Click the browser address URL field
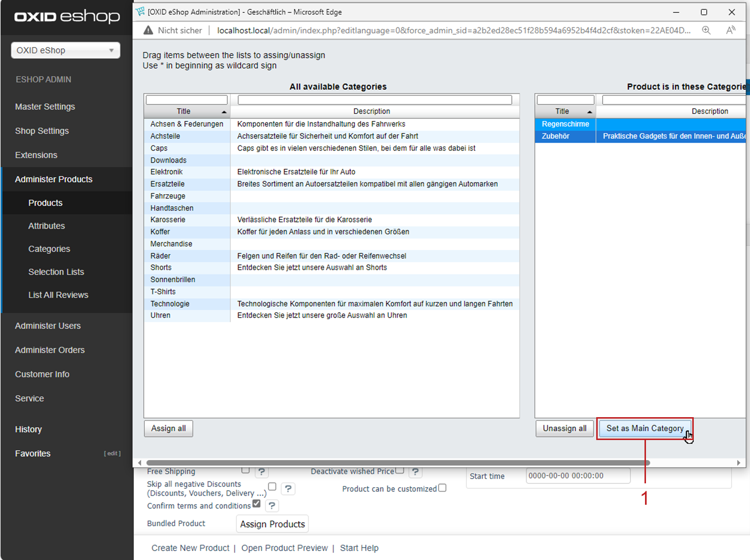 tap(454, 30)
